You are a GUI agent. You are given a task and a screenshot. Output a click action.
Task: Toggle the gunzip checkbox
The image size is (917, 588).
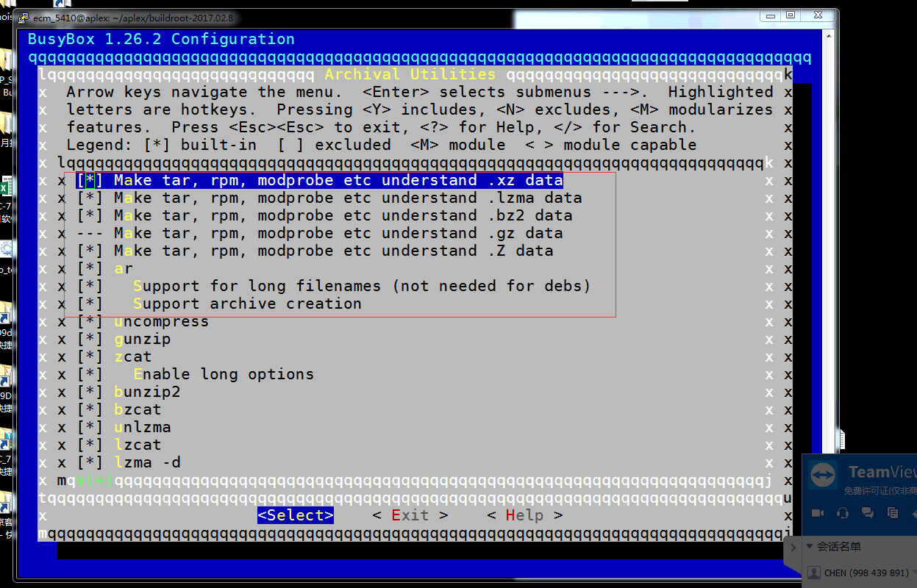coord(90,339)
